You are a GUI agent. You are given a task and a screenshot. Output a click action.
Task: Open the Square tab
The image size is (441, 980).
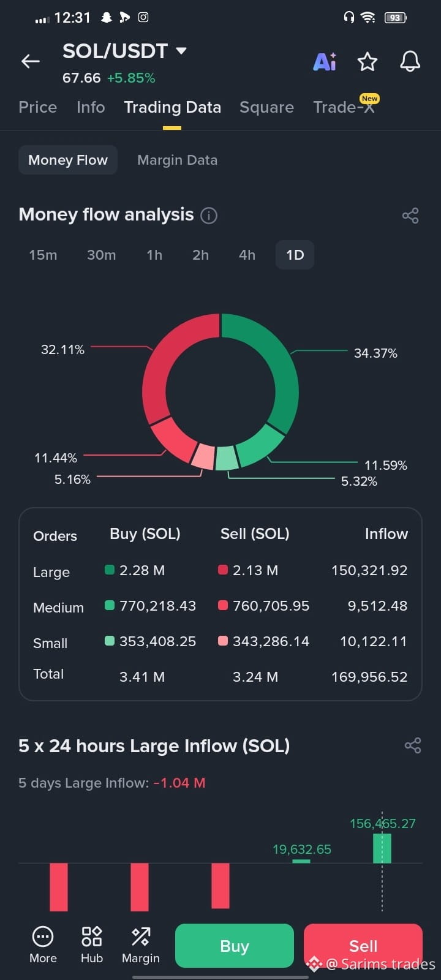coord(266,107)
